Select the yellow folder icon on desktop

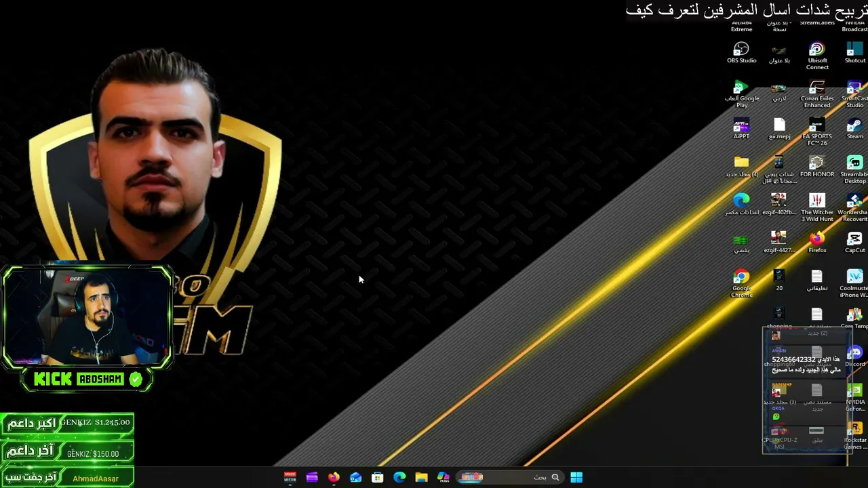point(741,167)
